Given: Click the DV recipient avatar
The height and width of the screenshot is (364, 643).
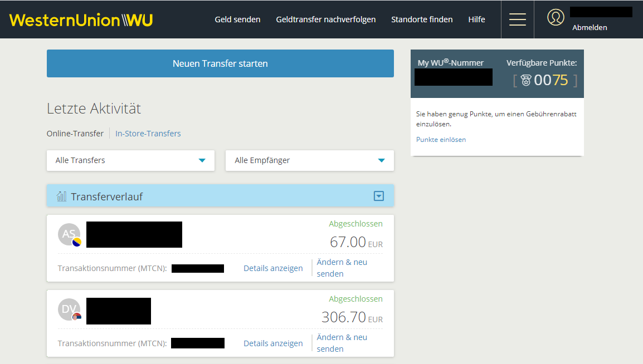Looking at the screenshot, I should click(69, 309).
